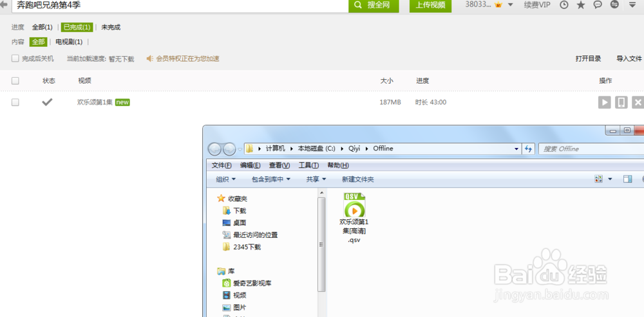Open the 编辑(E) menu
Screen dimensions: 644x317
[x=251, y=165]
